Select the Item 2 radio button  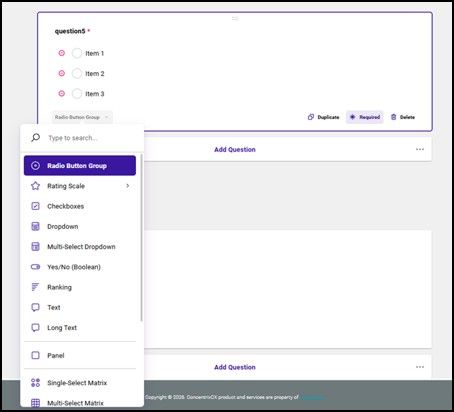pos(77,73)
